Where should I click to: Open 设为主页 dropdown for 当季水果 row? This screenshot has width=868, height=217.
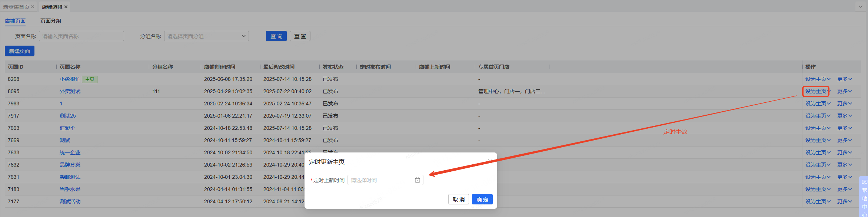[818, 189]
